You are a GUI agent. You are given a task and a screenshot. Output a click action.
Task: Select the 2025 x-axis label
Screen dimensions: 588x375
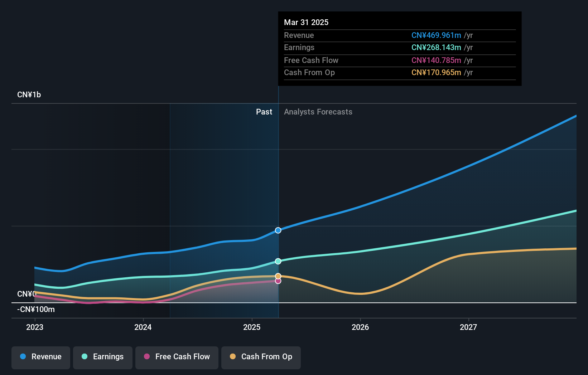click(252, 327)
